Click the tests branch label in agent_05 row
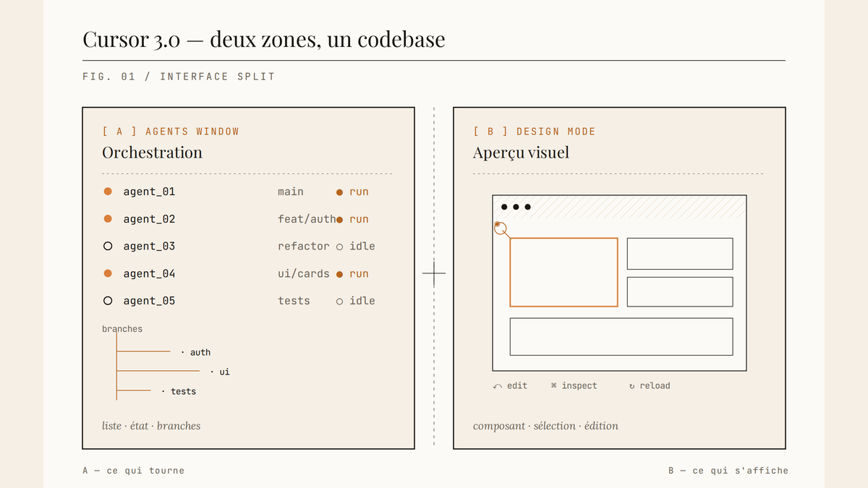The height and width of the screenshot is (488, 868). 294,301
